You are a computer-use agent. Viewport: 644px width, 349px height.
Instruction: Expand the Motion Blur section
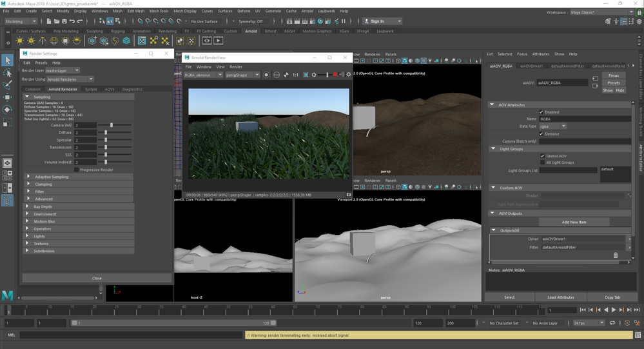coord(78,221)
